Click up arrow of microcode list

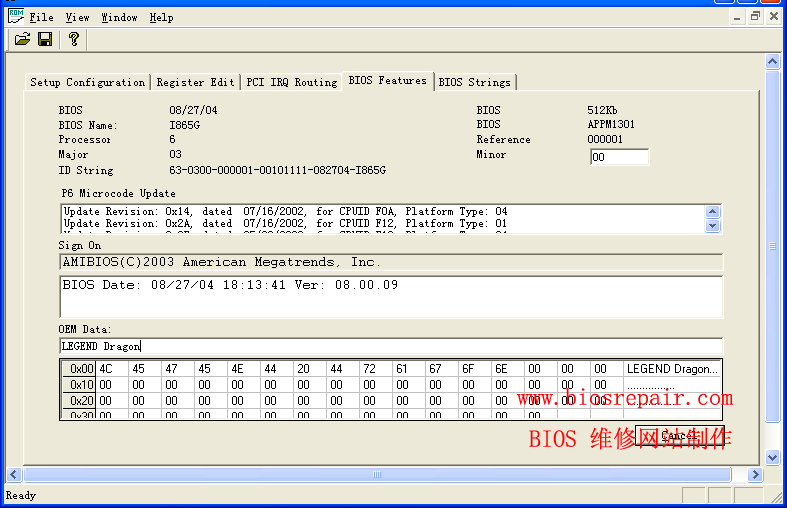(x=712, y=211)
